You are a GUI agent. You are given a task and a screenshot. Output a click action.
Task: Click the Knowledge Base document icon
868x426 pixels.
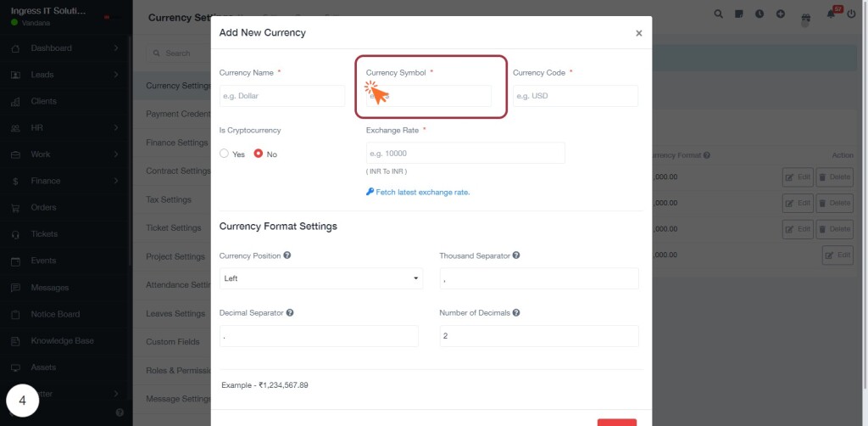(x=15, y=340)
